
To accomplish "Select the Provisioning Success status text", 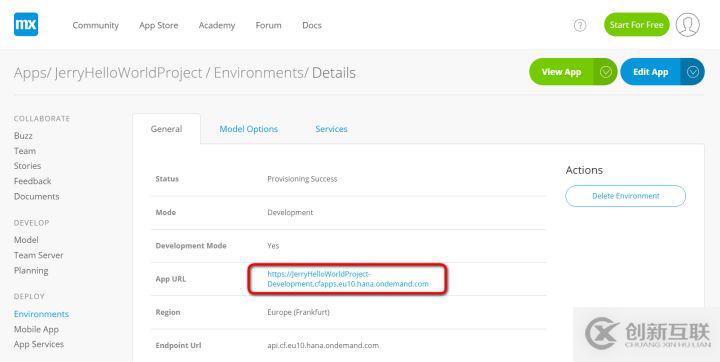I will pyautogui.click(x=302, y=179).
